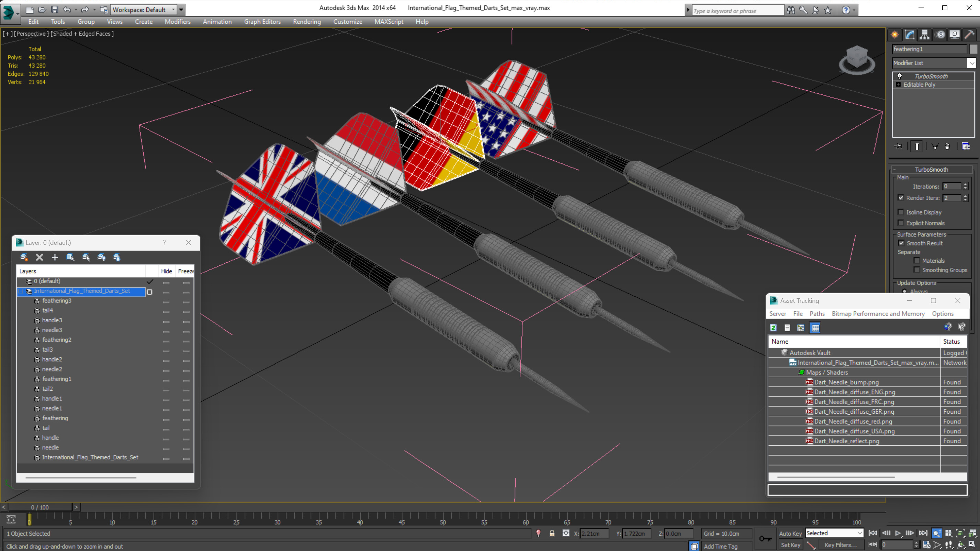Click Delete layer X icon in Layer dialog
This screenshot has height=551, width=980.
[39, 257]
